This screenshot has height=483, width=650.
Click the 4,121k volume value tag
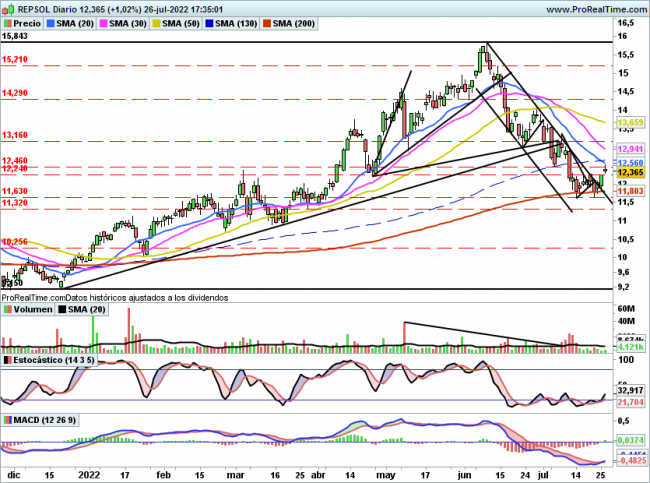point(630,347)
